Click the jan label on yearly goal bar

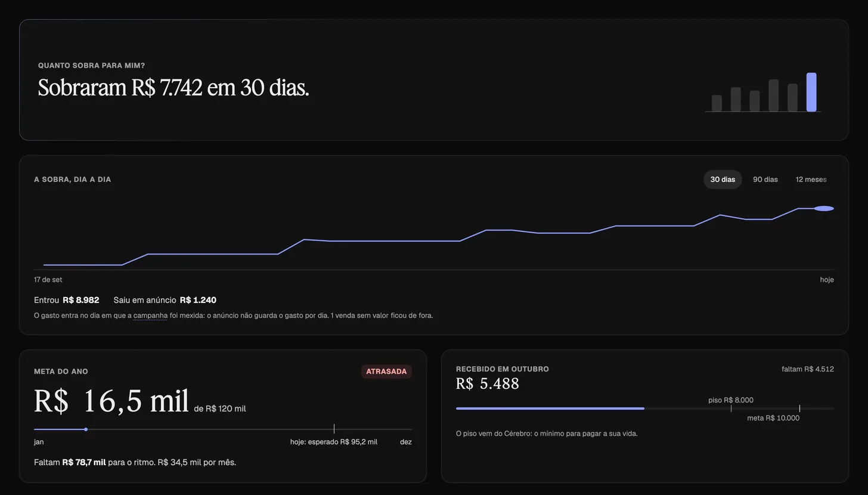[x=39, y=442]
